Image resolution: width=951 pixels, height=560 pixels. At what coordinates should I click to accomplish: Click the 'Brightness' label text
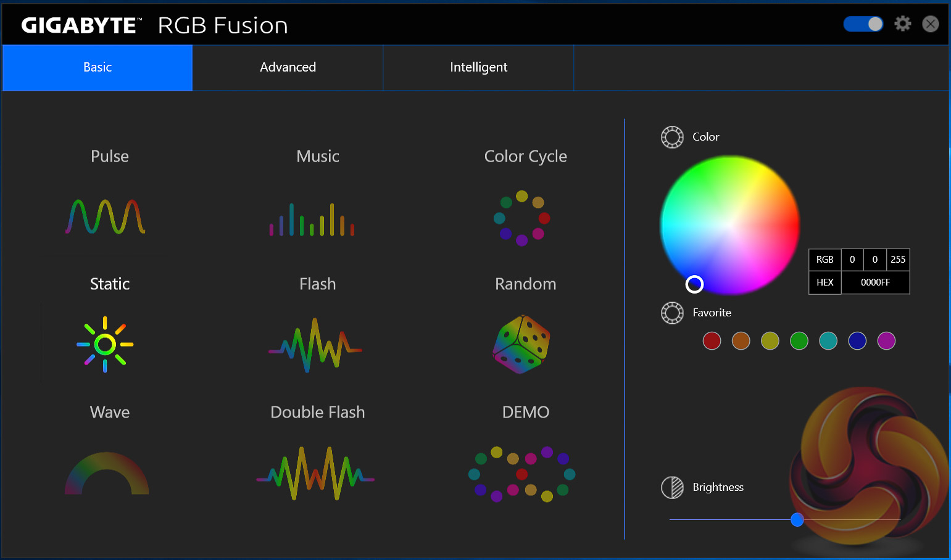pos(718,487)
